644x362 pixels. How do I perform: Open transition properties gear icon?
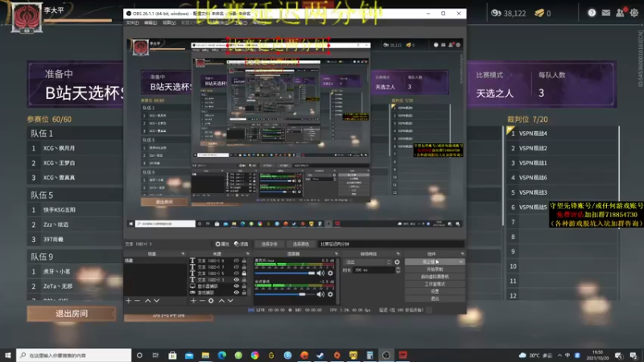397,262
